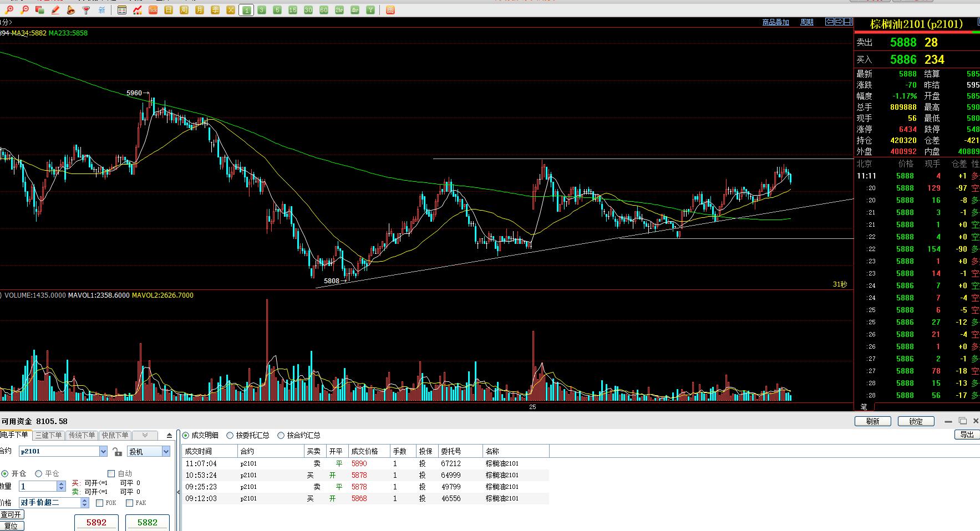The height and width of the screenshot is (531, 980).
Task: Click the 周期 link
Action: coord(807,22)
